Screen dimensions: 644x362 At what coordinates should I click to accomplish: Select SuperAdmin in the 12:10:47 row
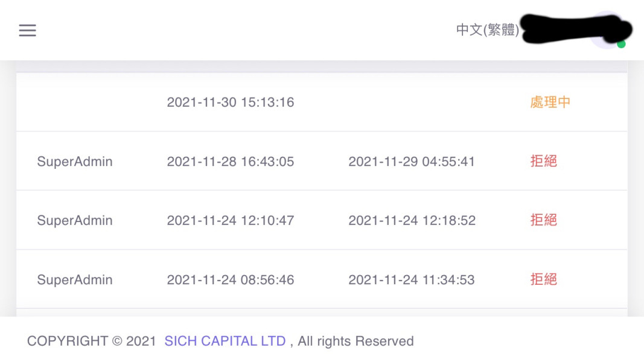(x=75, y=221)
